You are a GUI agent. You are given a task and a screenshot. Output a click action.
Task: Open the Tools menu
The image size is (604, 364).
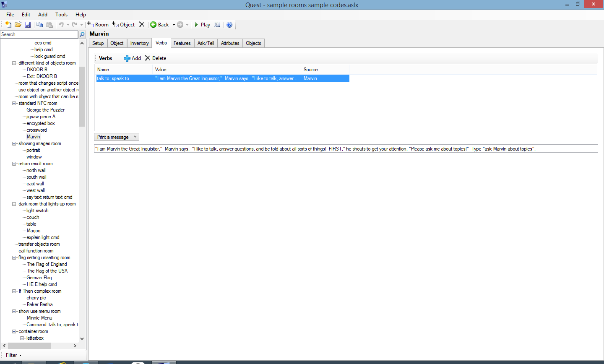pos(61,15)
